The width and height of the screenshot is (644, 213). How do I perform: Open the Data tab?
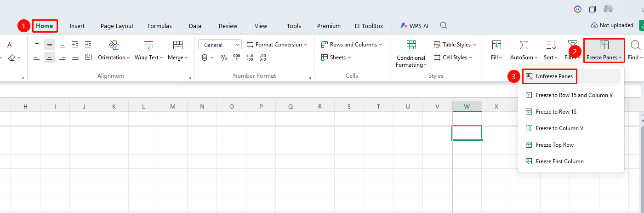click(195, 26)
